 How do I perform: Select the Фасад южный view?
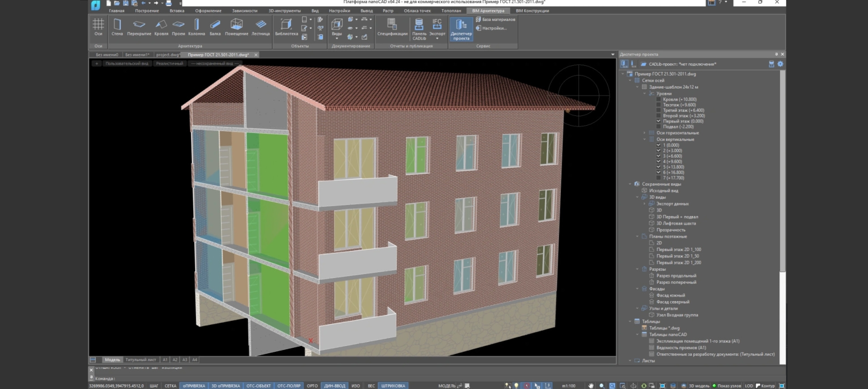(x=670, y=295)
